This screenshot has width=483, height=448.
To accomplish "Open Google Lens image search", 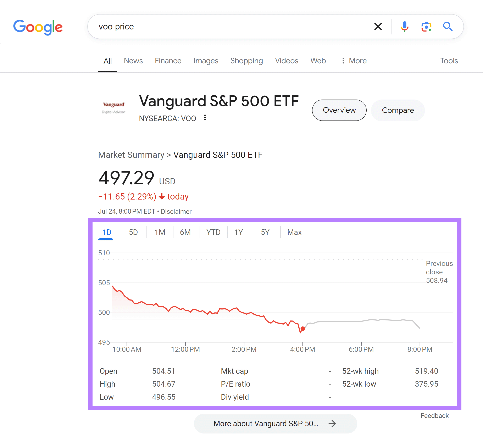I will (x=426, y=27).
